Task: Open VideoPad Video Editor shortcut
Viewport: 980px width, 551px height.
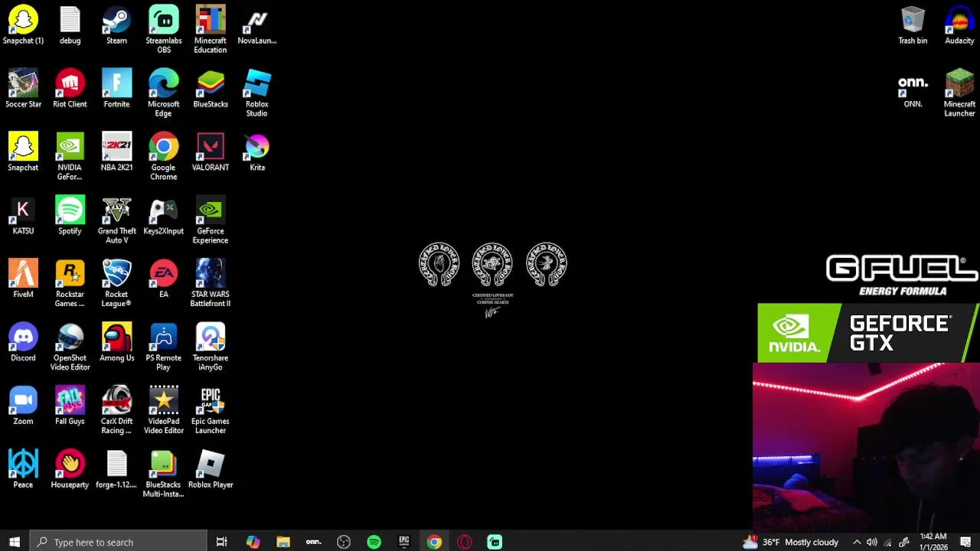Action: click(x=163, y=411)
